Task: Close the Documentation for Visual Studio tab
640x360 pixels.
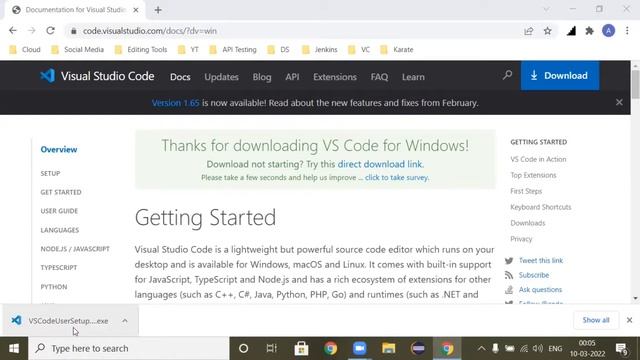Action: click(136, 10)
